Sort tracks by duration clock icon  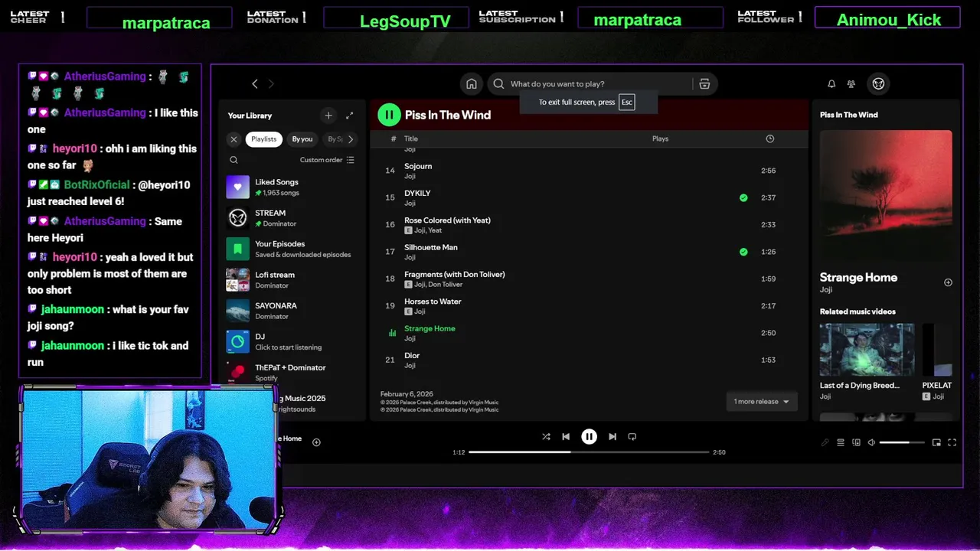coord(770,139)
